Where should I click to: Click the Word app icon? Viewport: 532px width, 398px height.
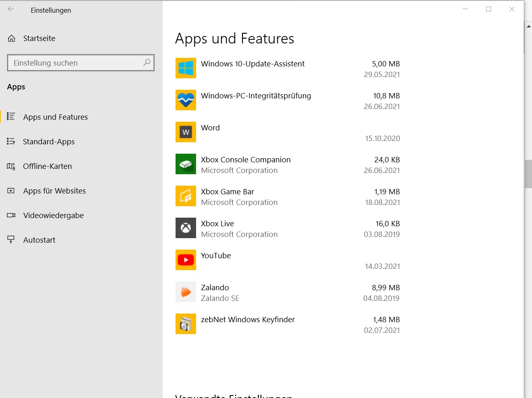click(x=185, y=132)
